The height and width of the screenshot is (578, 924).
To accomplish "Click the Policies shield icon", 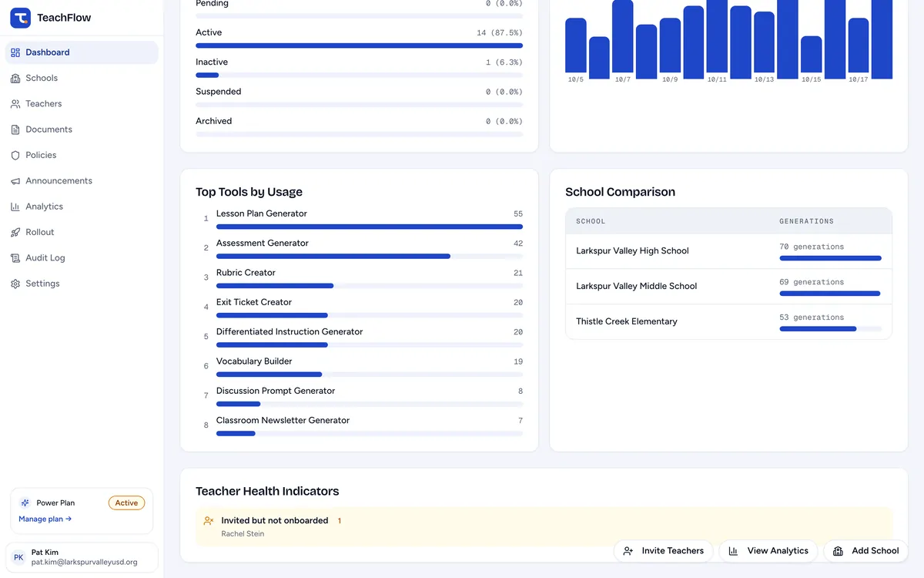I will pos(15,155).
